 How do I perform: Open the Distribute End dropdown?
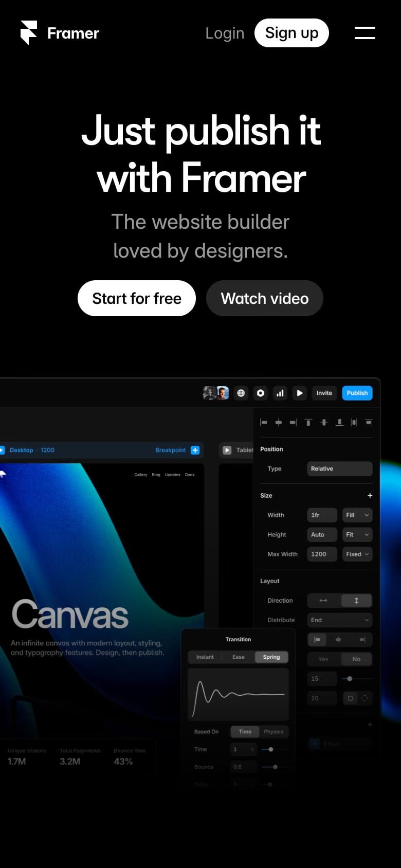point(340,620)
